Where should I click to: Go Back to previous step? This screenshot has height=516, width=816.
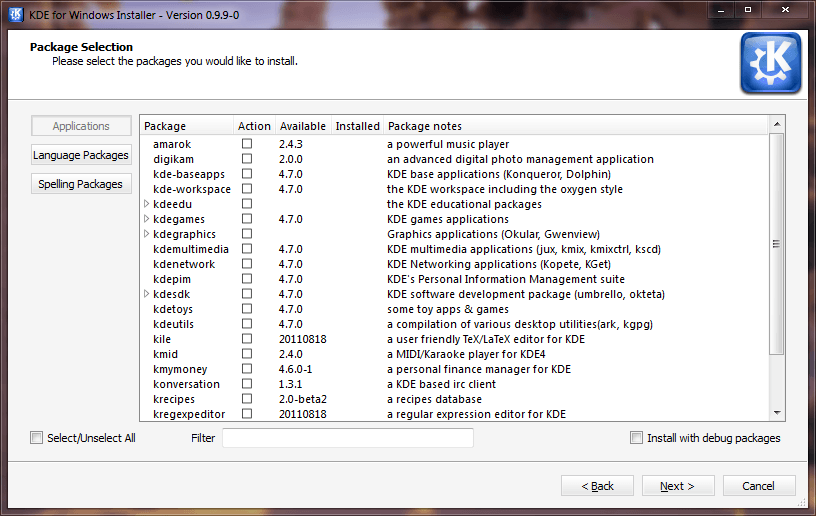click(597, 486)
